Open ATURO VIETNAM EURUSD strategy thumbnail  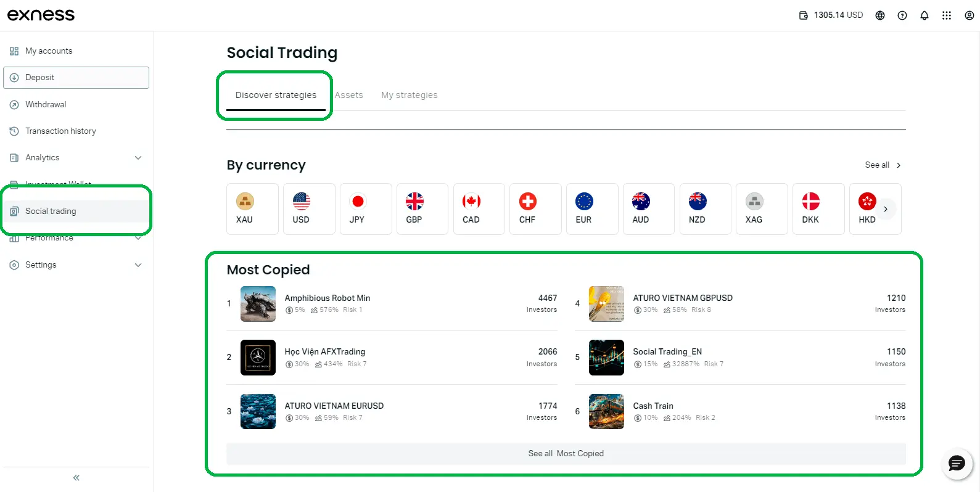point(258,412)
